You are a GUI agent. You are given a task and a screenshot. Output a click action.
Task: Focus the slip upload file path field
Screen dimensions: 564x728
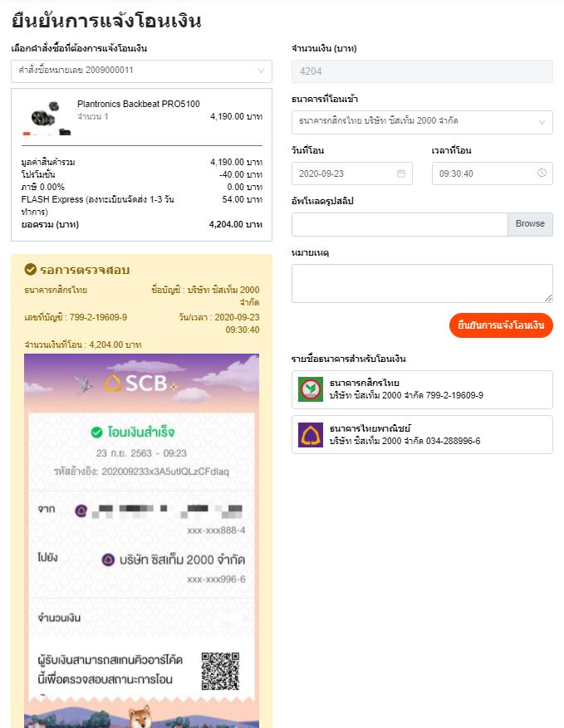coord(400,224)
